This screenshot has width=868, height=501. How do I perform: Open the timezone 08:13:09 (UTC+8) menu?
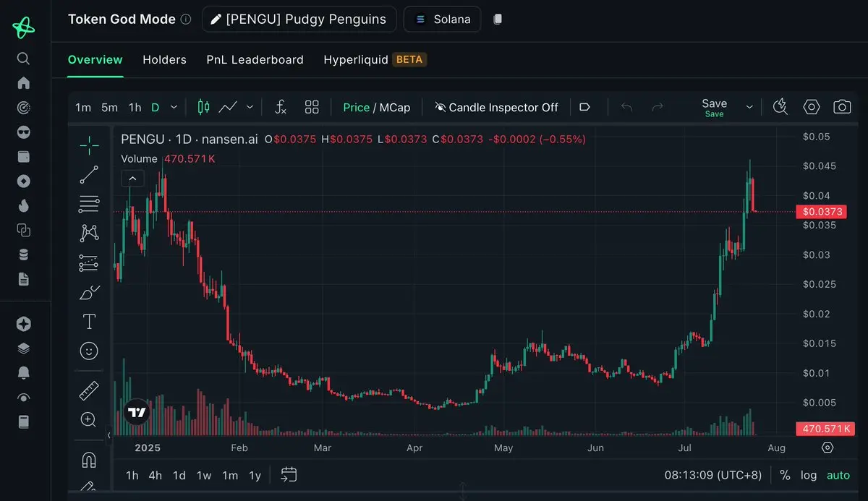712,475
